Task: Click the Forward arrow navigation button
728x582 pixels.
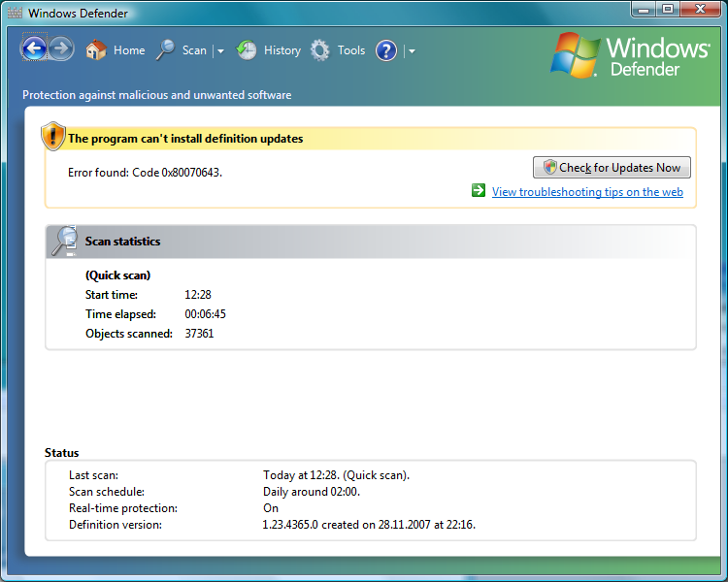Action: tap(61, 49)
